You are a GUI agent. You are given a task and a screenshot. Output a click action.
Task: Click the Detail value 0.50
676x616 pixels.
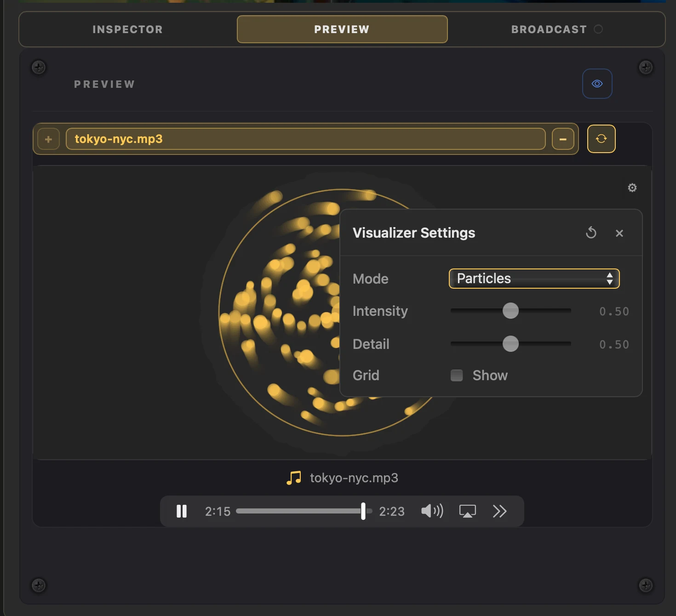click(614, 345)
